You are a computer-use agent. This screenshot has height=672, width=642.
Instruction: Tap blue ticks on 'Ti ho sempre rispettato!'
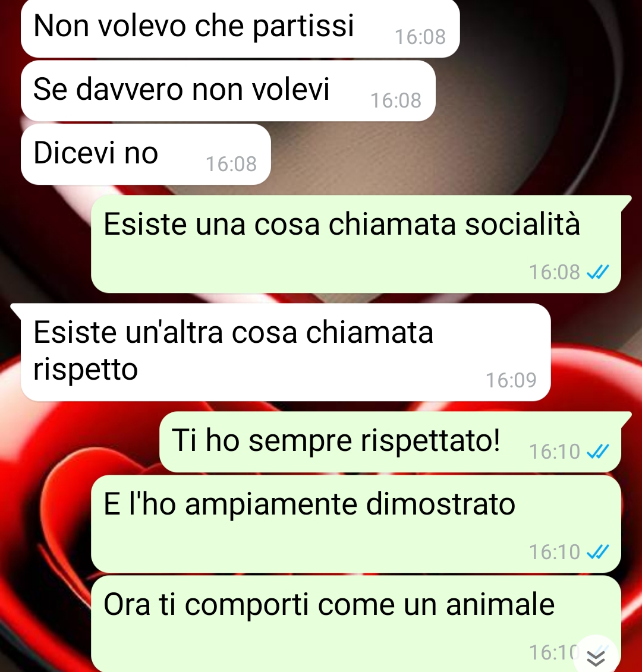[x=598, y=452]
